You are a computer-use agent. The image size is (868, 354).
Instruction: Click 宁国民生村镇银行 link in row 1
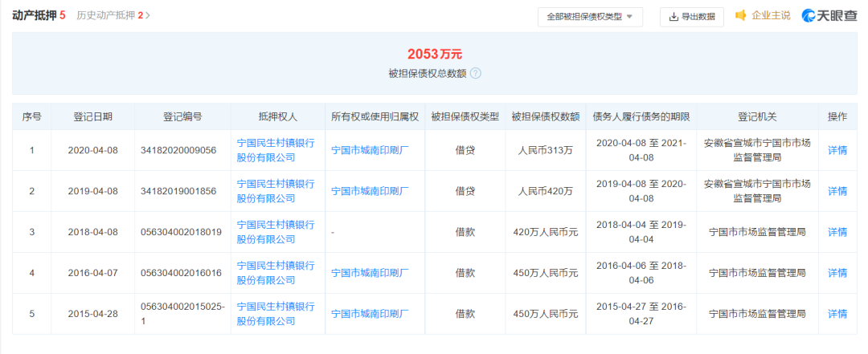[x=276, y=150]
